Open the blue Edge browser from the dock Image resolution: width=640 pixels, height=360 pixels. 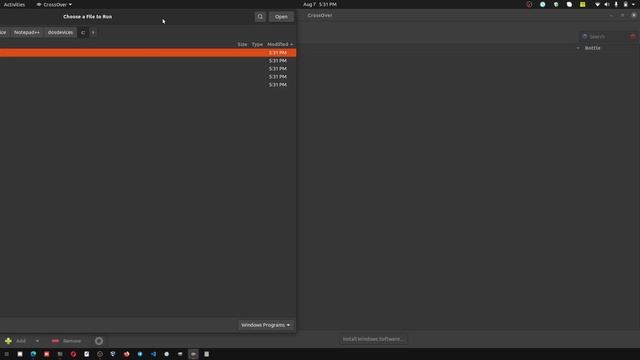pos(33,354)
